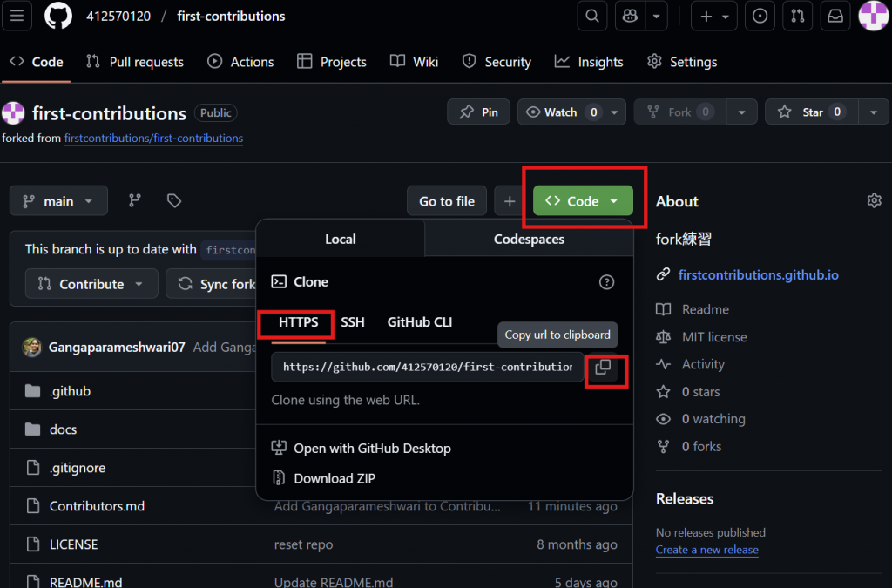This screenshot has height=588, width=892.
Task: Expand the Fork options dropdown arrow
Action: (x=742, y=112)
